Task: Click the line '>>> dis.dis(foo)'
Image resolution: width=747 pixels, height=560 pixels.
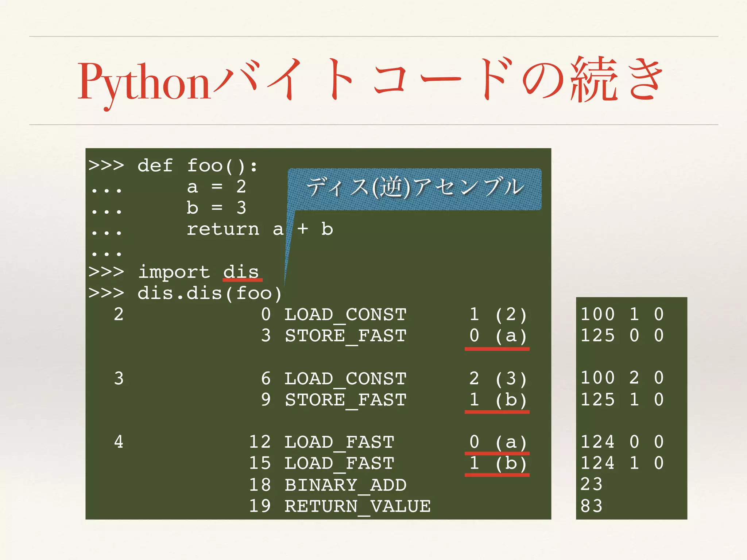Action: coord(185,293)
